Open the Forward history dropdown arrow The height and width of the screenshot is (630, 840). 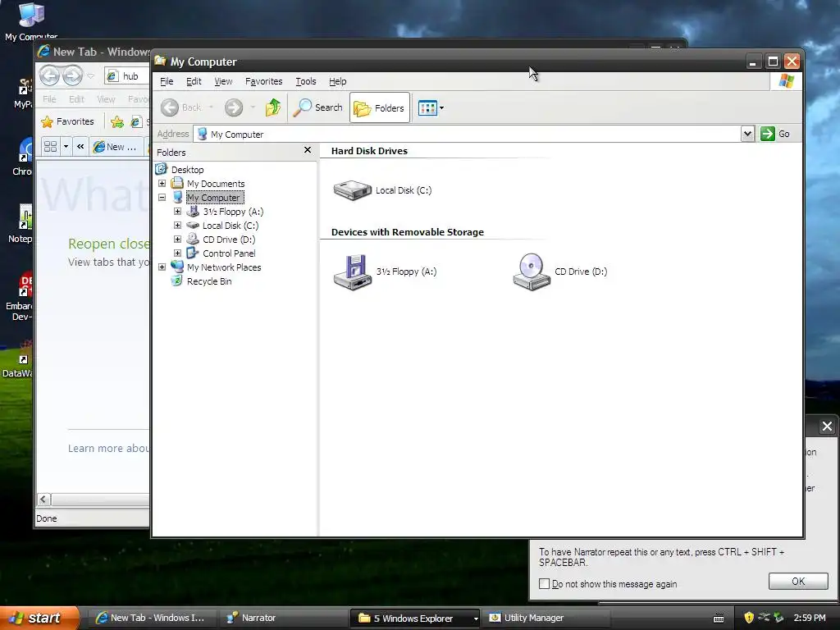[253, 107]
